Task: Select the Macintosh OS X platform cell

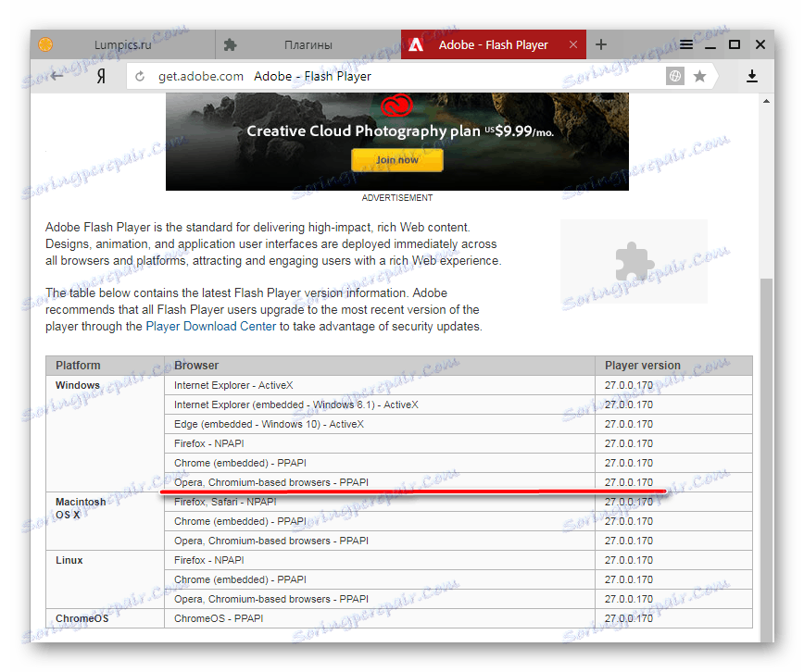Action: [x=105, y=521]
